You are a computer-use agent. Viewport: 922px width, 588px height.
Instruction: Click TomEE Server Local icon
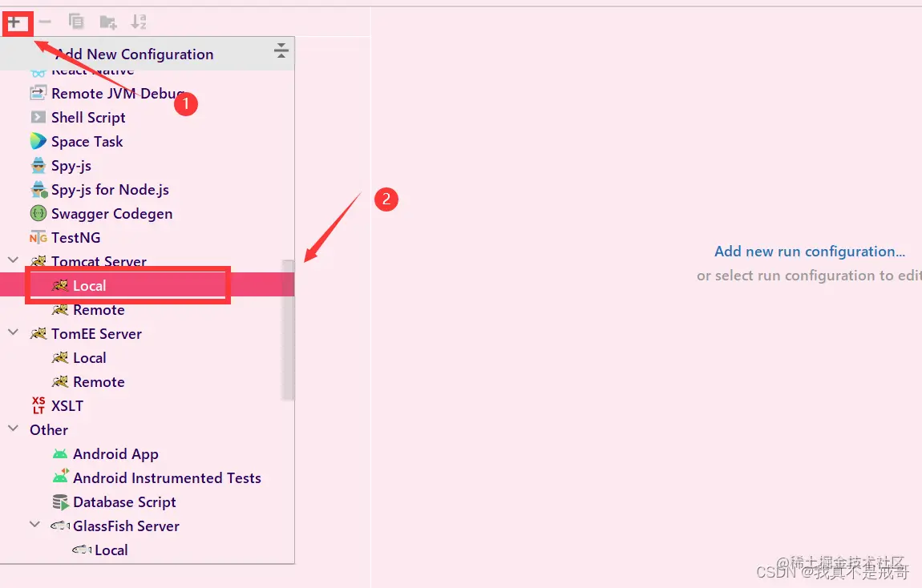60,358
